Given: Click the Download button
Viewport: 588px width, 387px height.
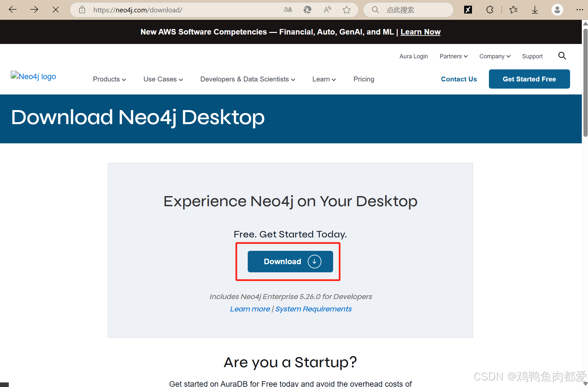Looking at the screenshot, I should (290, 261).
